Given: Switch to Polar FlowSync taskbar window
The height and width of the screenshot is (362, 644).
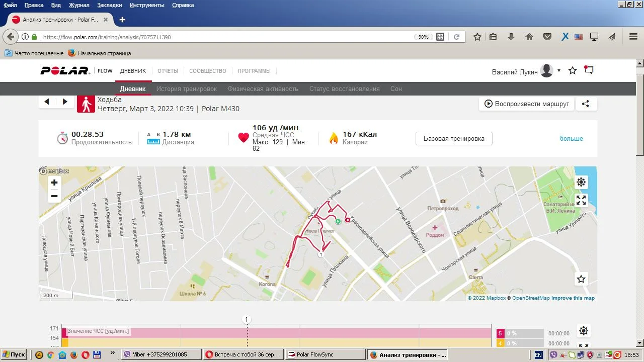Looking at the screenshot, I should (325, 354).
